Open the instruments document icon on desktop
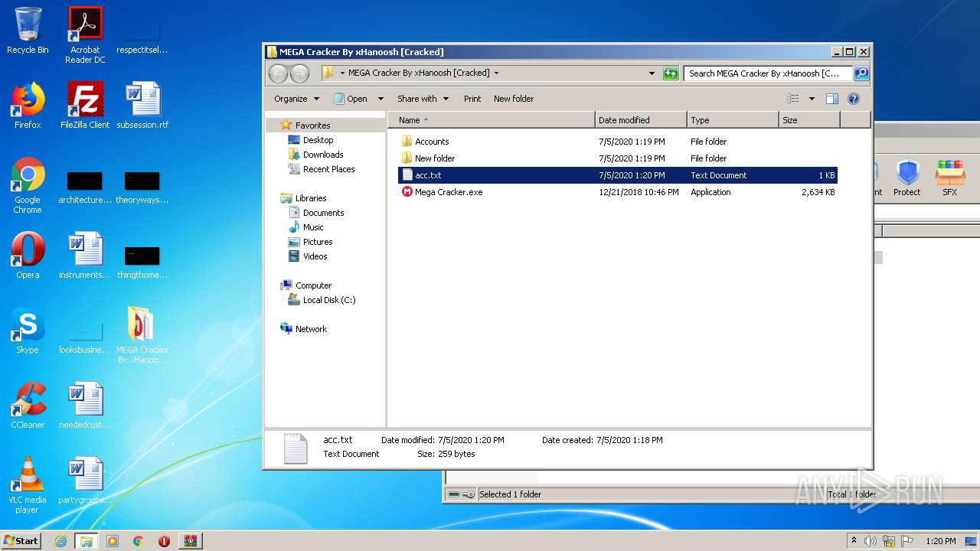980x551 pixels. (85, 256)
